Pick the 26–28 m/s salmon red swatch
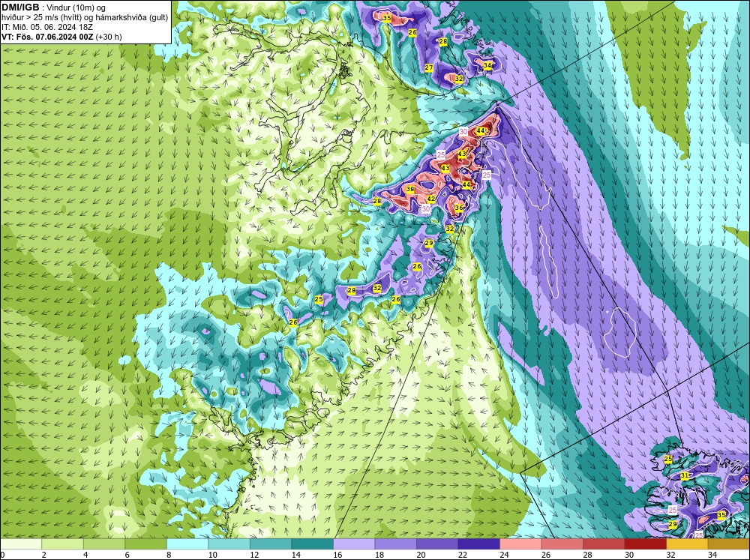750x560 pixels. 562,544
